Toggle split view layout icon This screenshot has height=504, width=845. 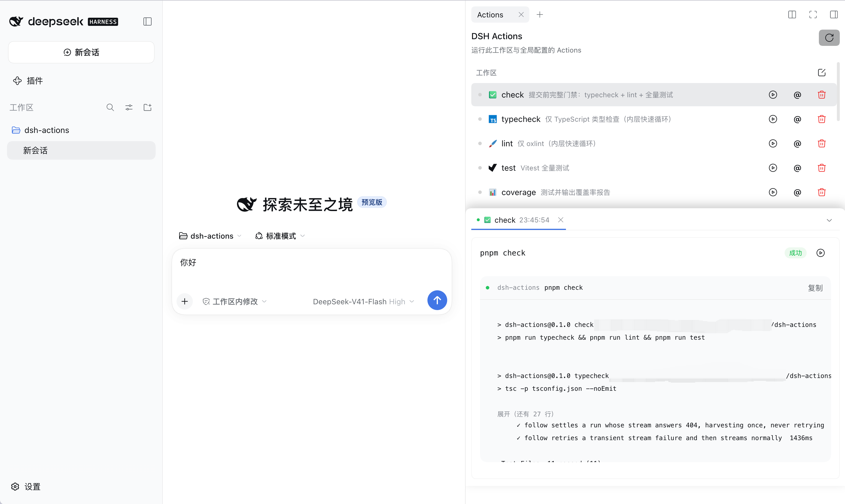[x=792, y=15]
